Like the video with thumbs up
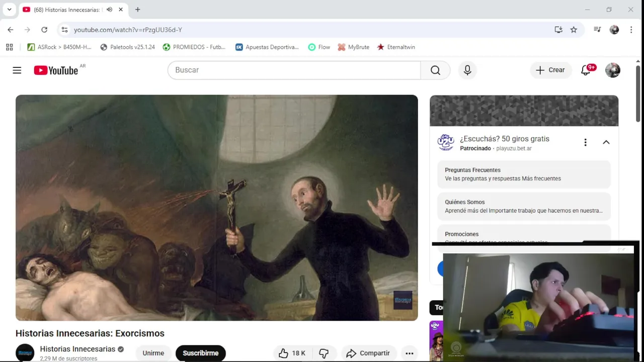Screen dimensions: 644x362 (292, 353)
